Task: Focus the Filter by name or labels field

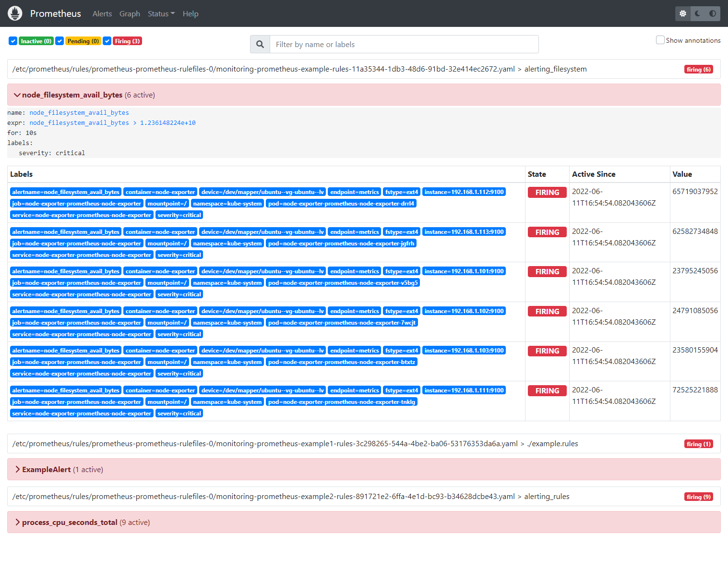Action: (x=404, y=44)
